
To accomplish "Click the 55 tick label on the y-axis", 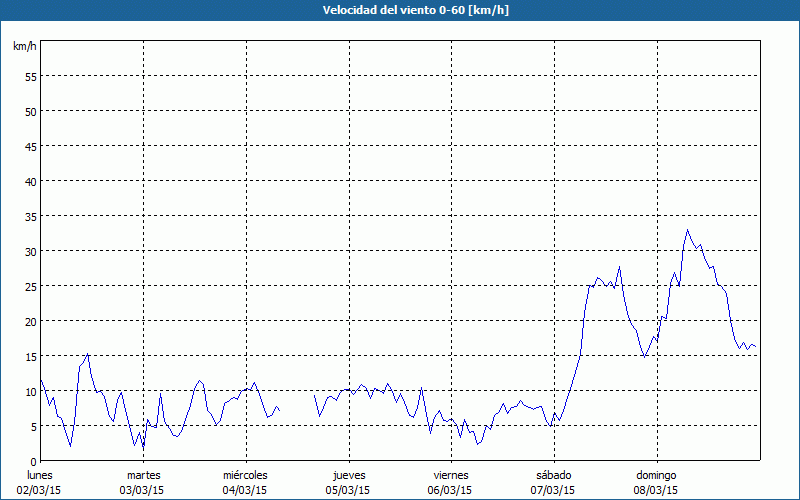I will click(x=30, y=76).
